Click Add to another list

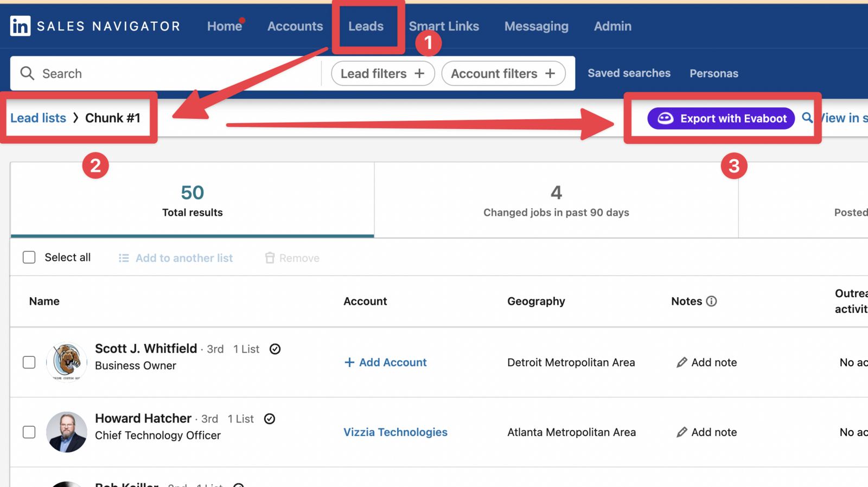184,258
